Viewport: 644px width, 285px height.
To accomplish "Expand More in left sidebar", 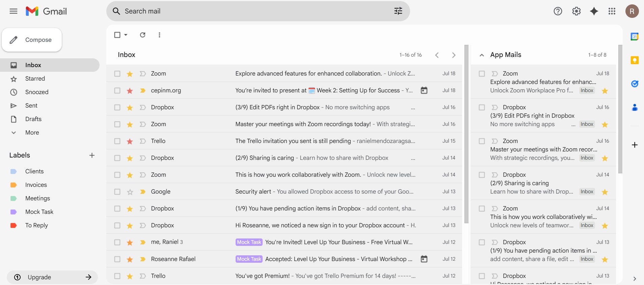I will click(x=32, y=133).
